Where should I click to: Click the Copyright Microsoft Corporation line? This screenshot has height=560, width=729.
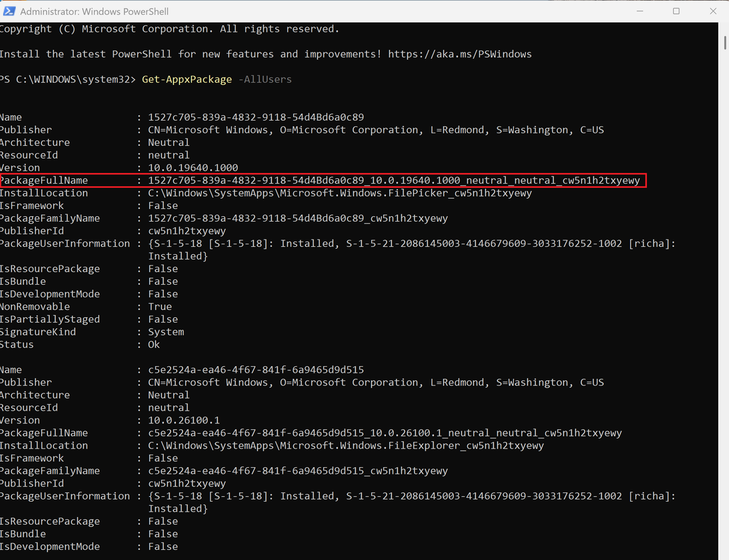(169, 29)
